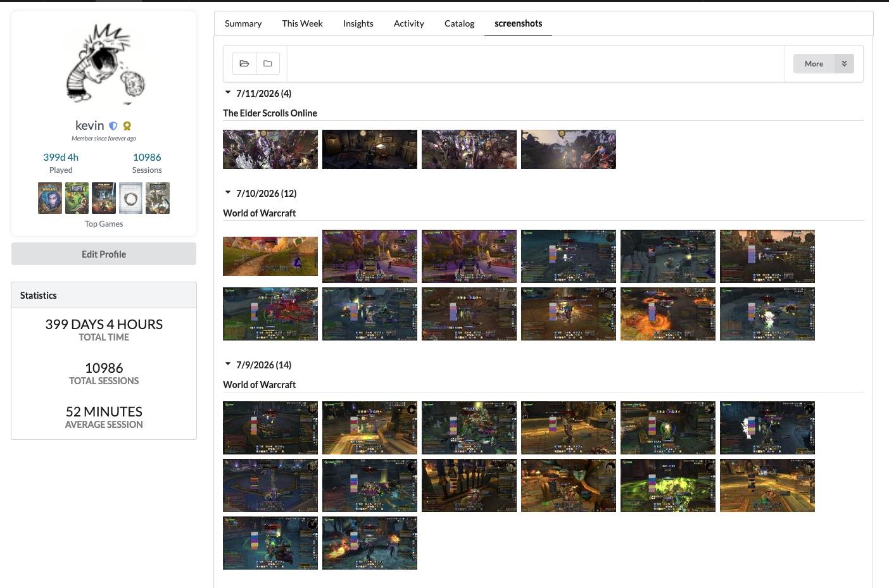Click the 10986 TOTAL SESSIONS statistic value
The width and height of the screenshot is (889, 588).
click(104, 368)
